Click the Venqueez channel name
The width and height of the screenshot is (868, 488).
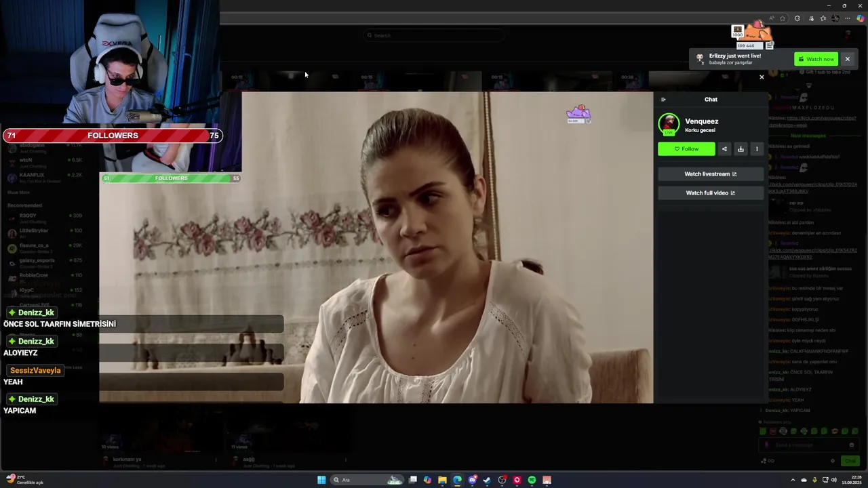pos(701,121)
